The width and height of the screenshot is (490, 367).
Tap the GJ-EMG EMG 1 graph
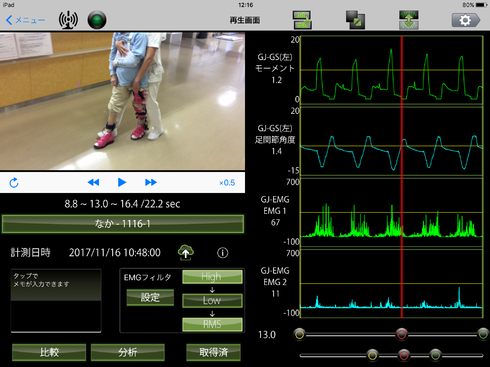392,212
